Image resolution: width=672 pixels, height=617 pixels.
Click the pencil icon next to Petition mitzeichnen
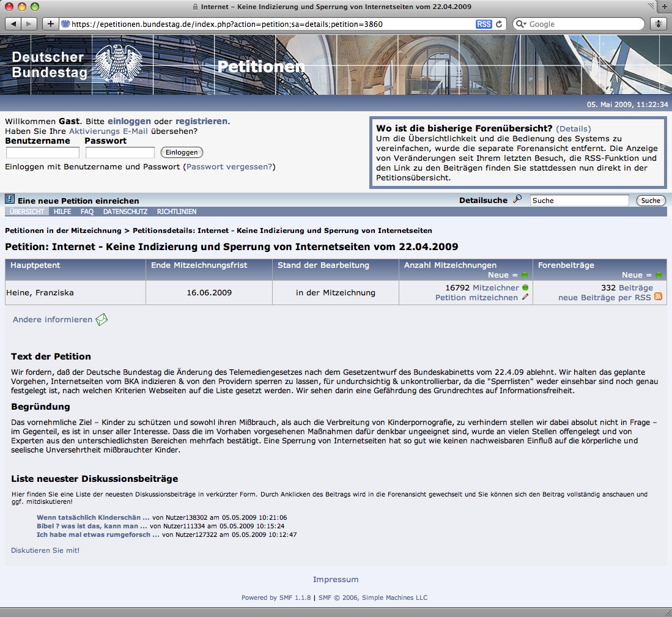coord(525,297)
